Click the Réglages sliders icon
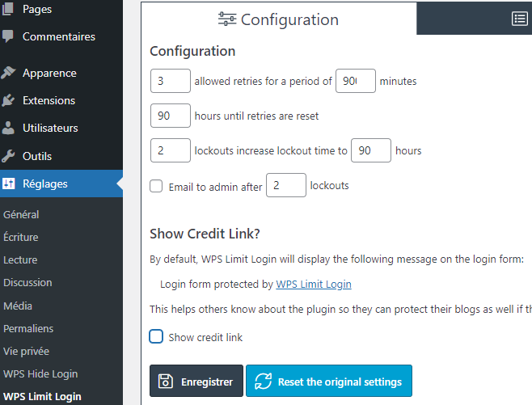This screenshot has height=405, width=532. tap(8, 184)
